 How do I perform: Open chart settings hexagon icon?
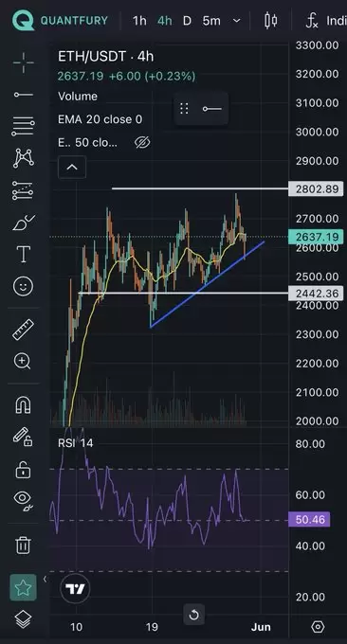point(318,627)
